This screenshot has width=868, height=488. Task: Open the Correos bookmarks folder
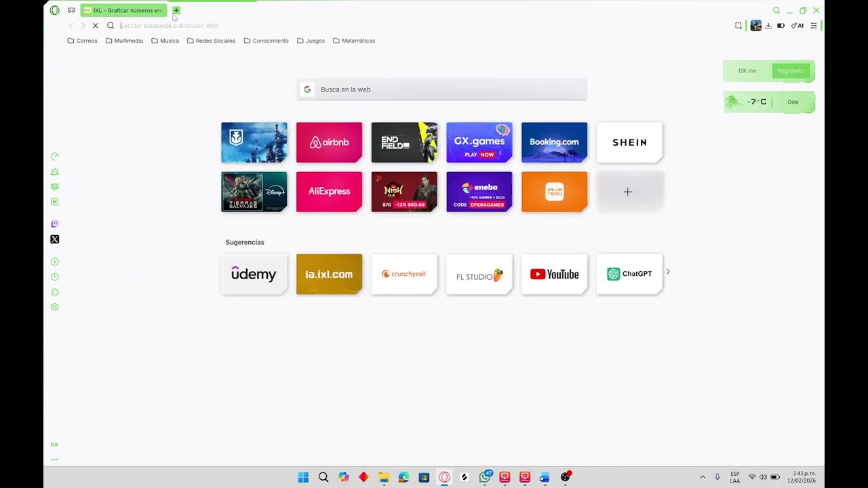[x=83, y=41]
